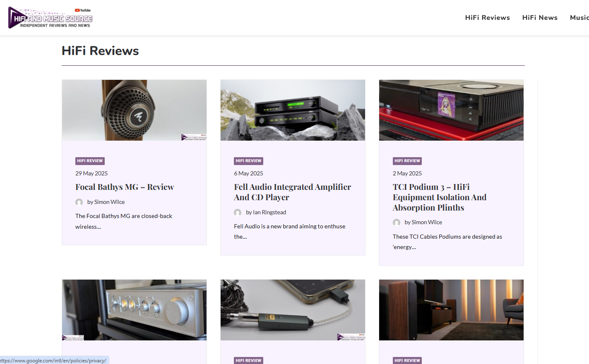The height and width of the screenshot is (364, 589).
Task: Click HIFI REVIEW tag on TCI Podium card
Action: [407, 161]
